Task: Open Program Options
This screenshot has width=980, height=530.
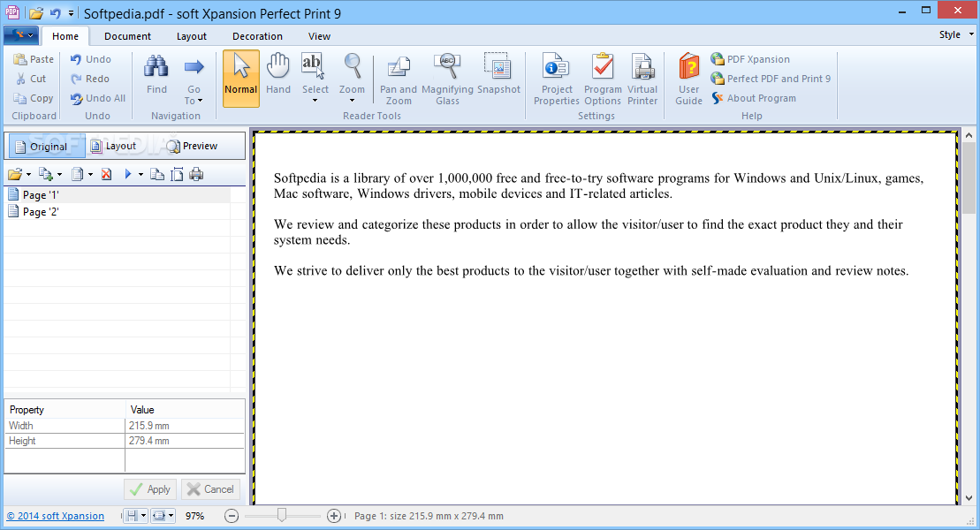Action: coord(603,79)
